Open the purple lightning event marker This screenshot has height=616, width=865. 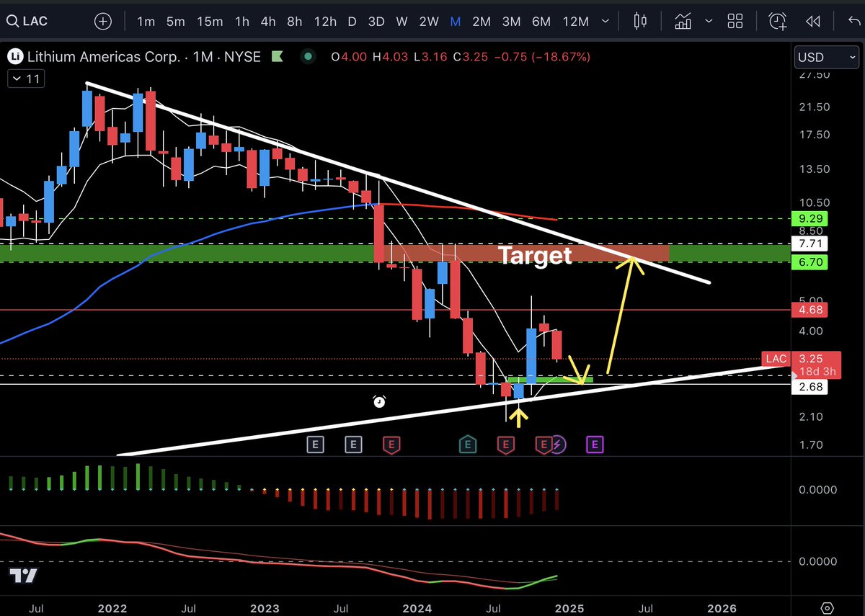point(559,445)
